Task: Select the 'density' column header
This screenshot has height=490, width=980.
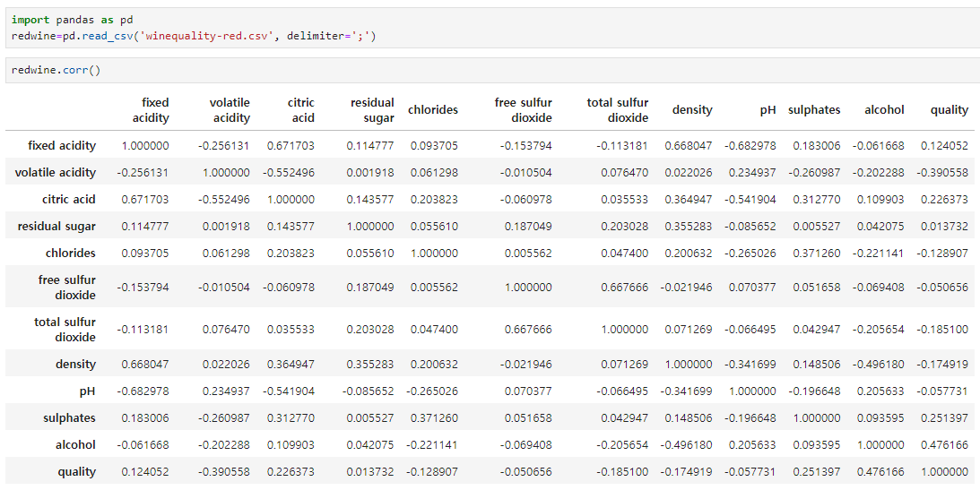Action: pos(692,110)
